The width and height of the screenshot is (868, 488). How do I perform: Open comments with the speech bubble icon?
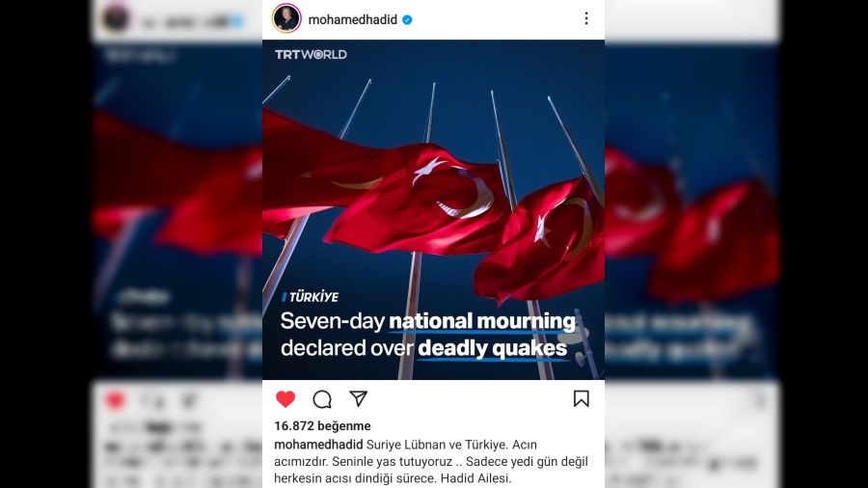322,399
